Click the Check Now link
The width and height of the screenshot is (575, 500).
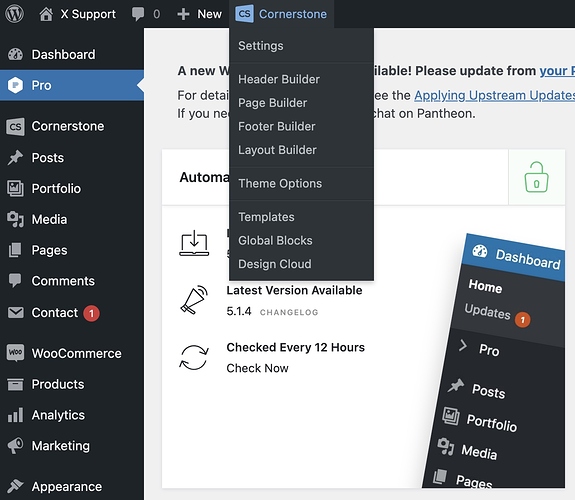[x=257, y=368]
